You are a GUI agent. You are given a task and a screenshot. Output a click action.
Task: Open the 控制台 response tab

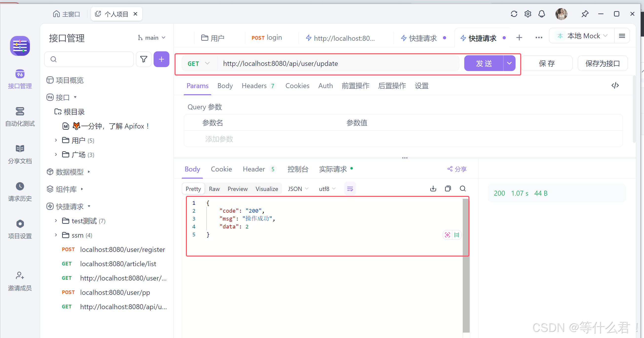pyautogui.click(x=298, y=169)
